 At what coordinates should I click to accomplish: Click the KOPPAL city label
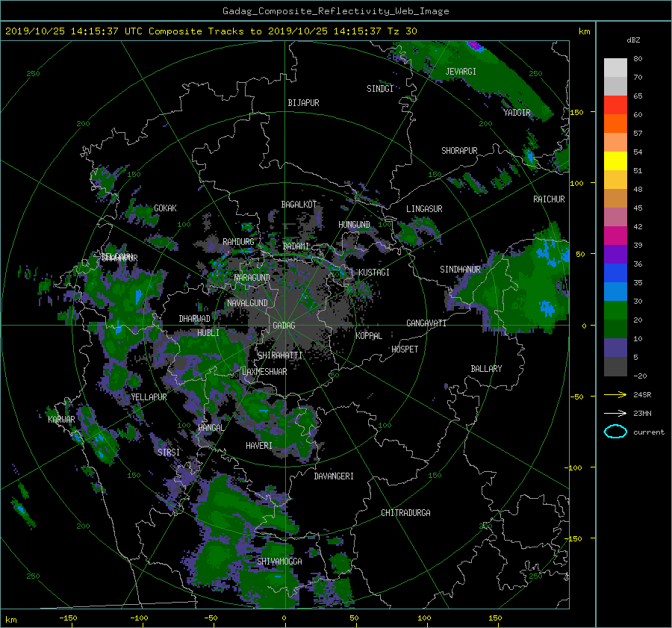coord(369,336)
